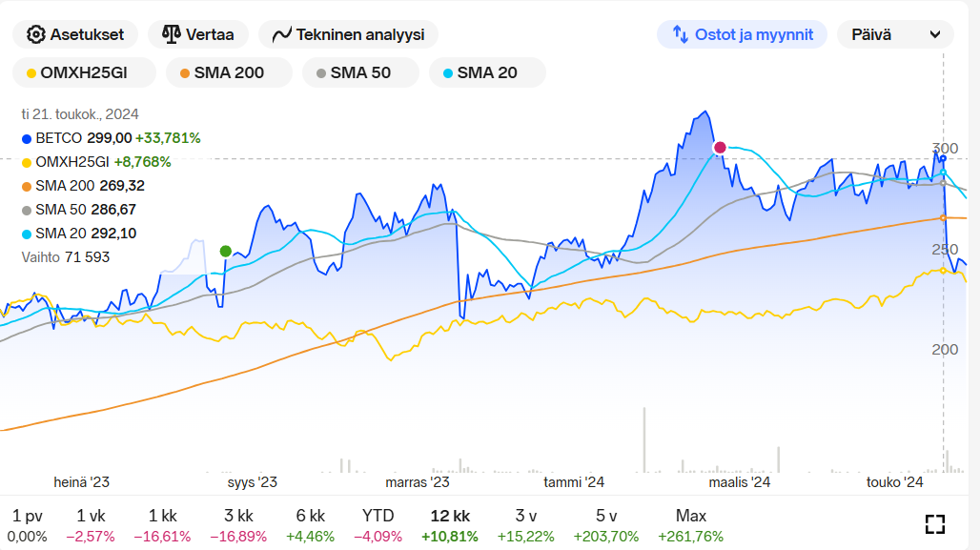Click the Tekninen analyysi chart line icon

tap(281, 35)
